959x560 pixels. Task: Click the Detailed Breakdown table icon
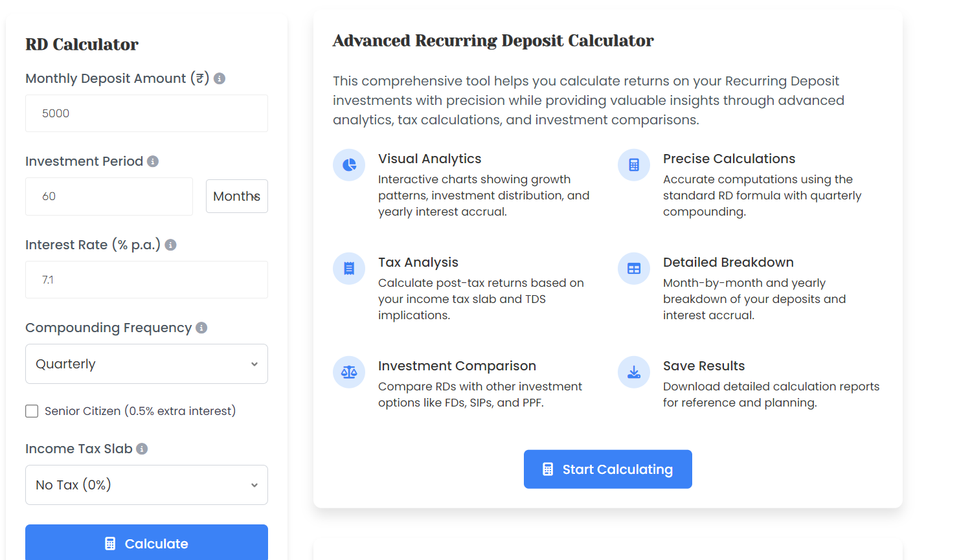633,269
